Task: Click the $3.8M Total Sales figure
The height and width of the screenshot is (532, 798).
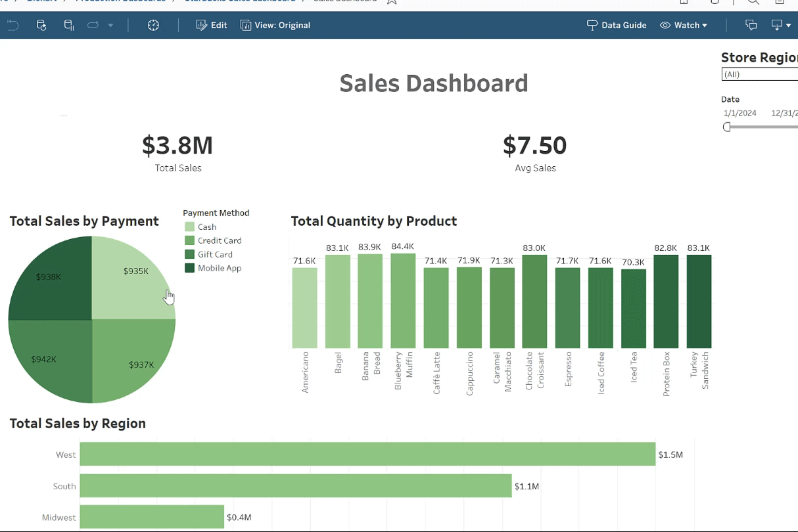Action: pos(177,145)
